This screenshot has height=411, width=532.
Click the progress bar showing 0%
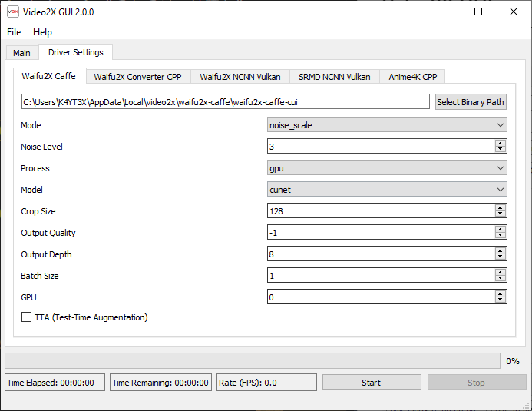[253, 360]
